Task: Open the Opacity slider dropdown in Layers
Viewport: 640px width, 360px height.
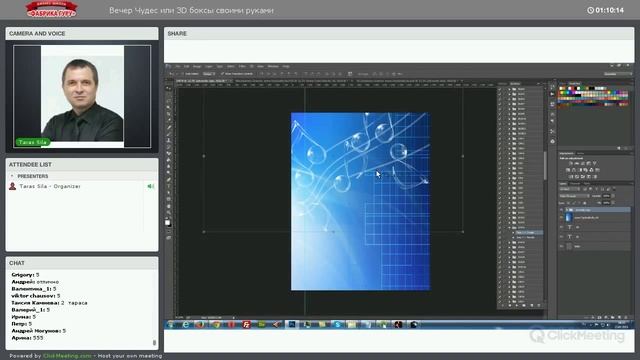Action: (613, 196)
